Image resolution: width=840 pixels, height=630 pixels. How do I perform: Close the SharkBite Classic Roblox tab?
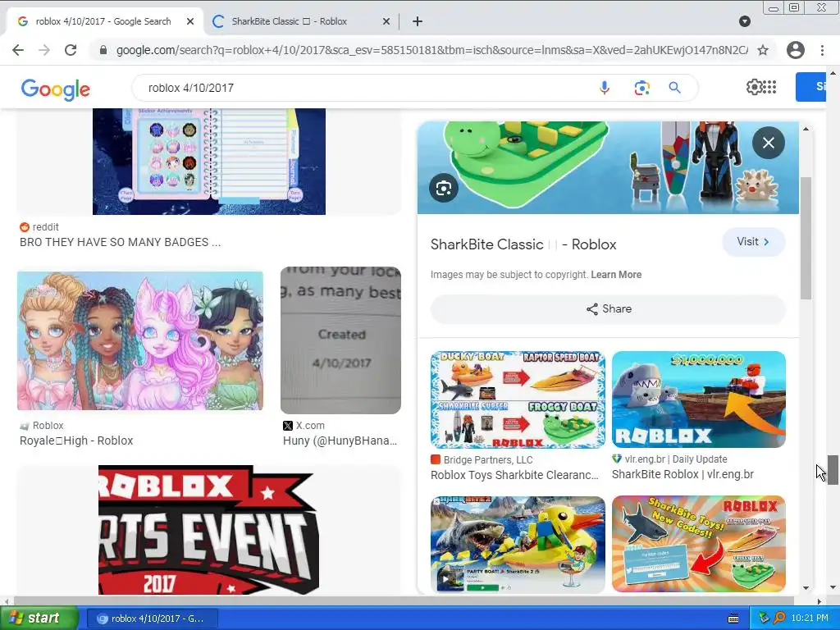(x=386, y=21)
